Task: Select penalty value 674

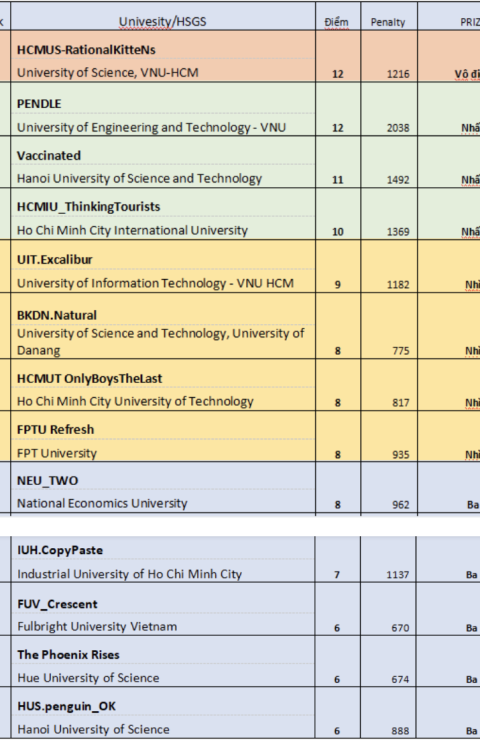Action: point(400,680)
